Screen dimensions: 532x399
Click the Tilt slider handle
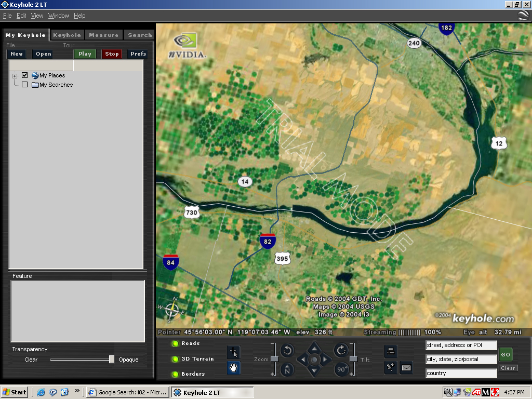click(x=353, y=359)
